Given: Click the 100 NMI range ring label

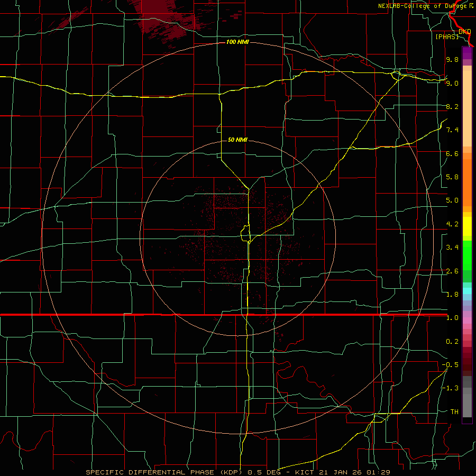Looking at the screenshot, I should pyautogui.click(x=237, y=42).
